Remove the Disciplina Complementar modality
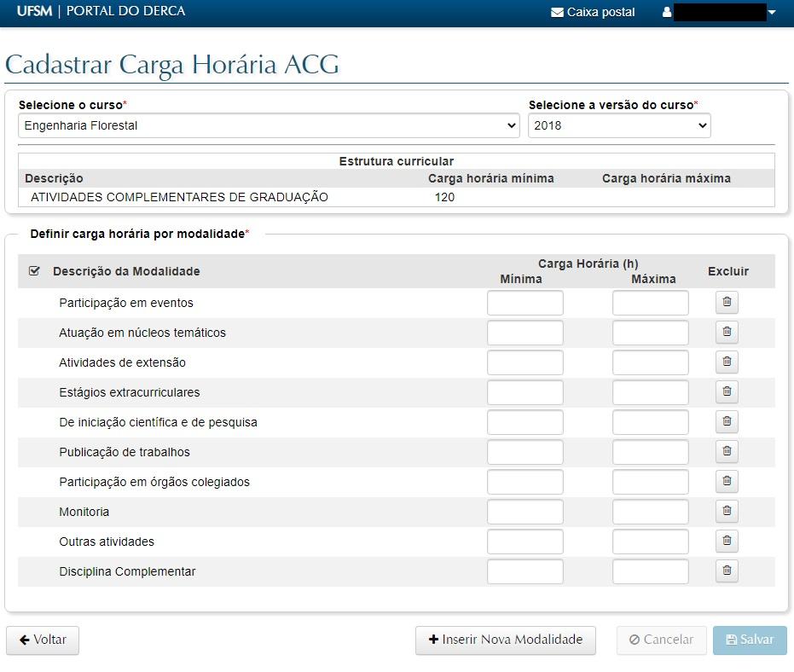 (727, 571)
